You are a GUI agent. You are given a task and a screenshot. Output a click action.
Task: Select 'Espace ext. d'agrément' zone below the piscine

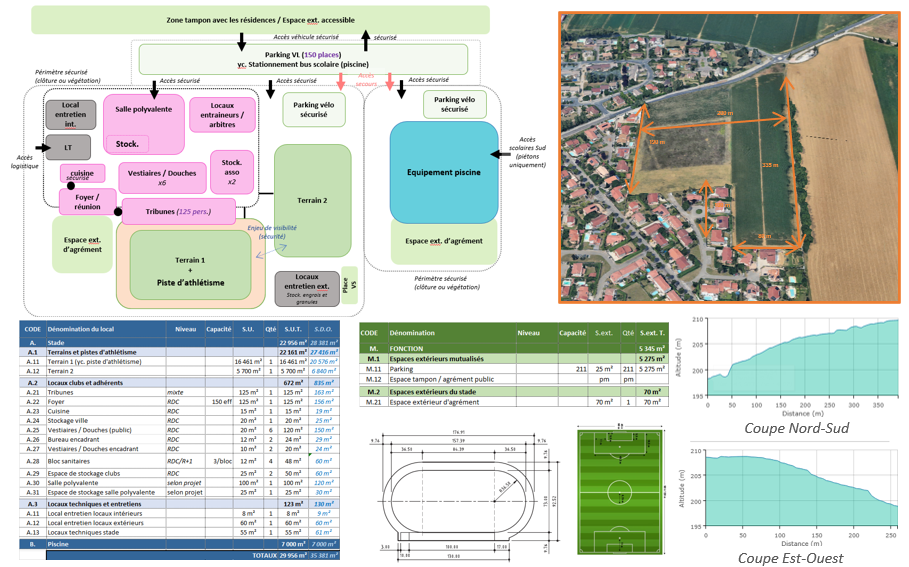click(444, 241)
